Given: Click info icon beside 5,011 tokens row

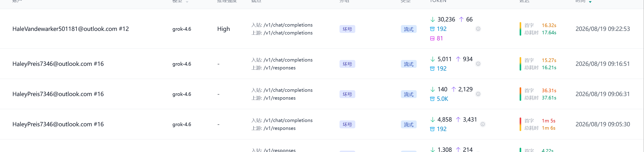Looking at the screenshot, I should [478, 64].
